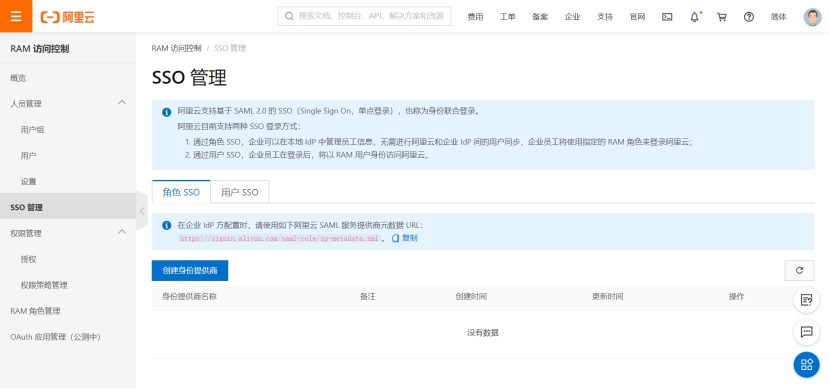Switch to the 用户 SSO tab

[x=240, y=192]
